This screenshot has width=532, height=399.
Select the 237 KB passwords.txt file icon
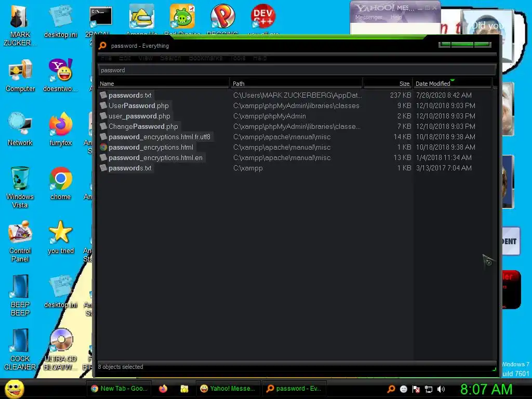coord(103,96)
